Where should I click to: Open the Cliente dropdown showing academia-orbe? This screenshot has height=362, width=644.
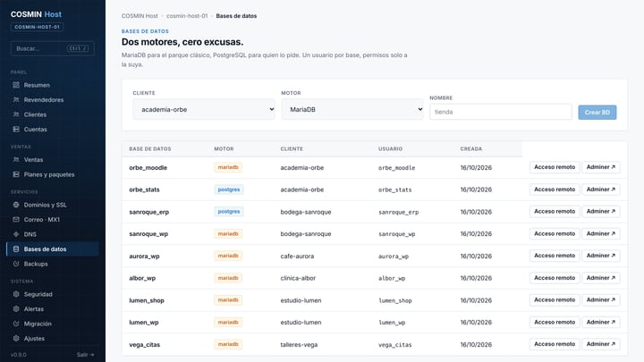[x=204, y=109]
